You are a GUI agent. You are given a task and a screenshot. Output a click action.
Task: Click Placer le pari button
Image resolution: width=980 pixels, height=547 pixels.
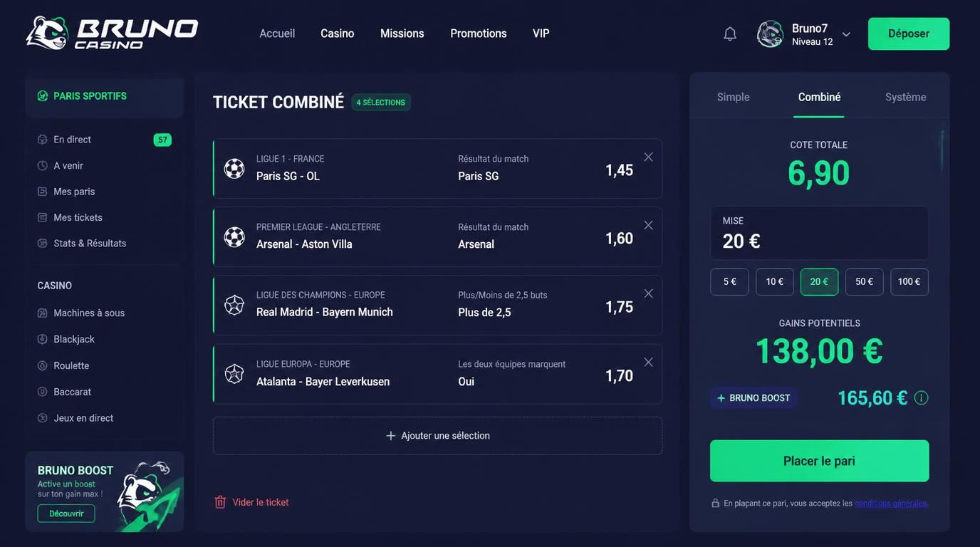click(x=820, y=461)
